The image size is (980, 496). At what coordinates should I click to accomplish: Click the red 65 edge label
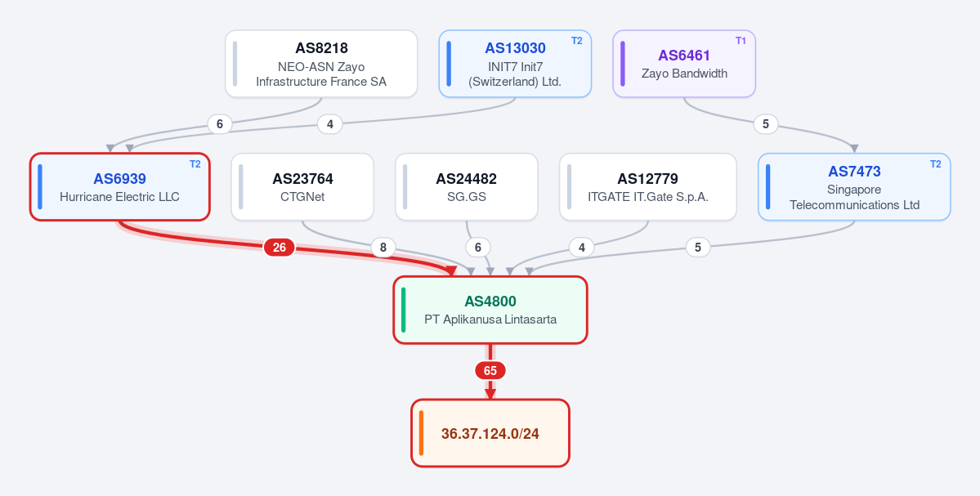[490, 371]
